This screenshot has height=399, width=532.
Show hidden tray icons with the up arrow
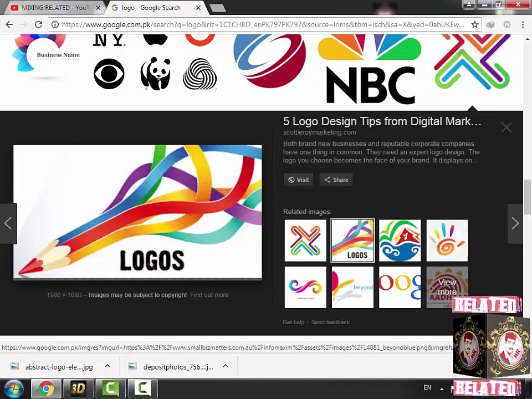pyautogui.click(x=442, y=389)
